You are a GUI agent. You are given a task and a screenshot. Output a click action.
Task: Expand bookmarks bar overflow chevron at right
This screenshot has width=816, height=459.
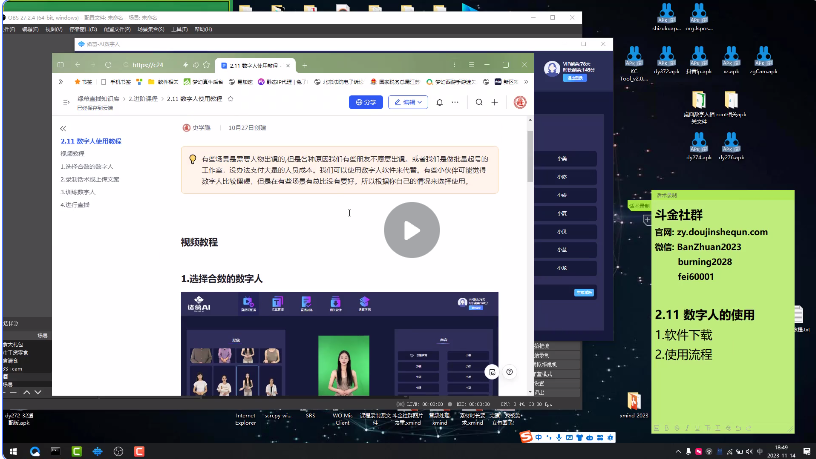pyautogui.click(x=526, y=82)
